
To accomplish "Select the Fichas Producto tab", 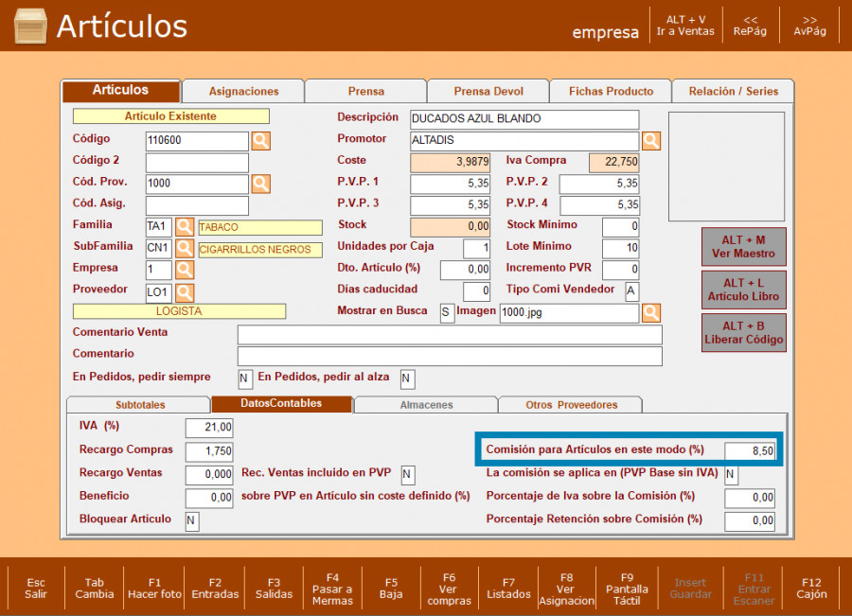I will [611, 92].
